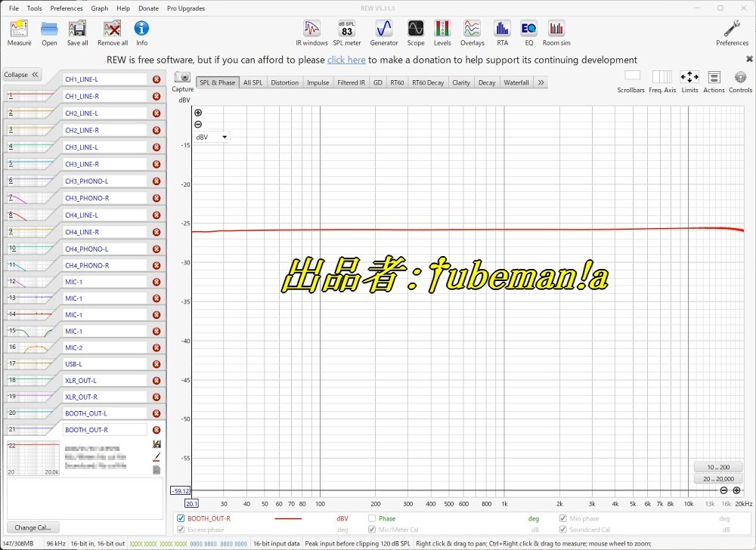Capture graph image with camera icon
The width and height of the screenshot is (756, 550).
[182, 77]
